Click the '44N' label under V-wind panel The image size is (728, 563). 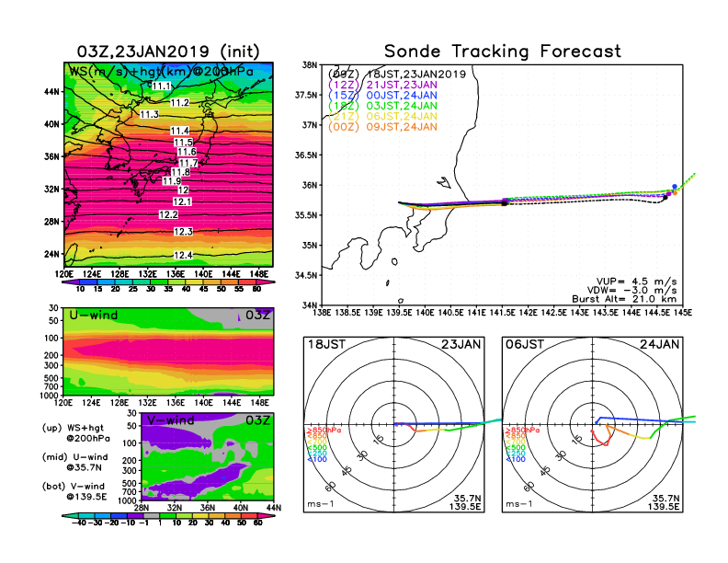pos(274,508)
